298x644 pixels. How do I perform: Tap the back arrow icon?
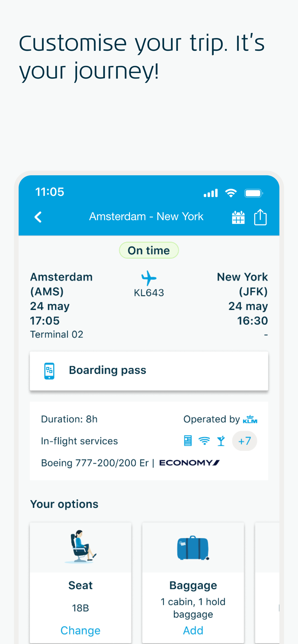38,217
